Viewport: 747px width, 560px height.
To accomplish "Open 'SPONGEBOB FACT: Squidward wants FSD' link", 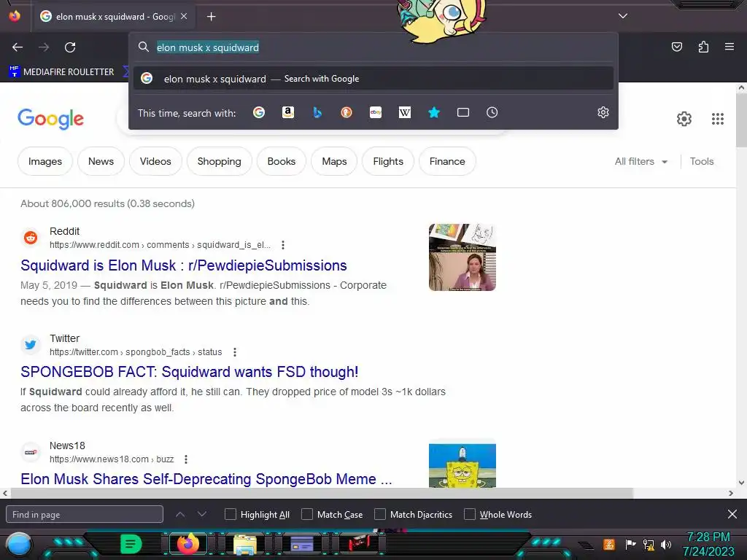I will click(189, 372).
